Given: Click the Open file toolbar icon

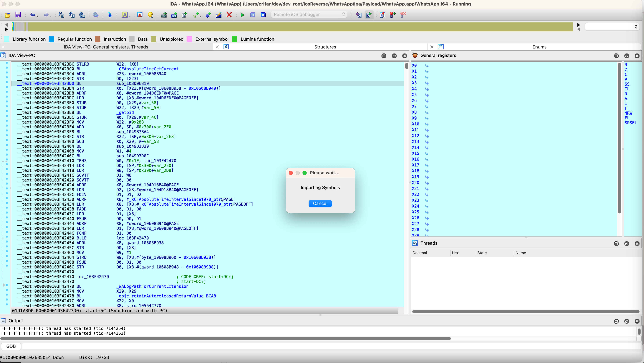Looking at the screenshot, I should click(7, 15).
